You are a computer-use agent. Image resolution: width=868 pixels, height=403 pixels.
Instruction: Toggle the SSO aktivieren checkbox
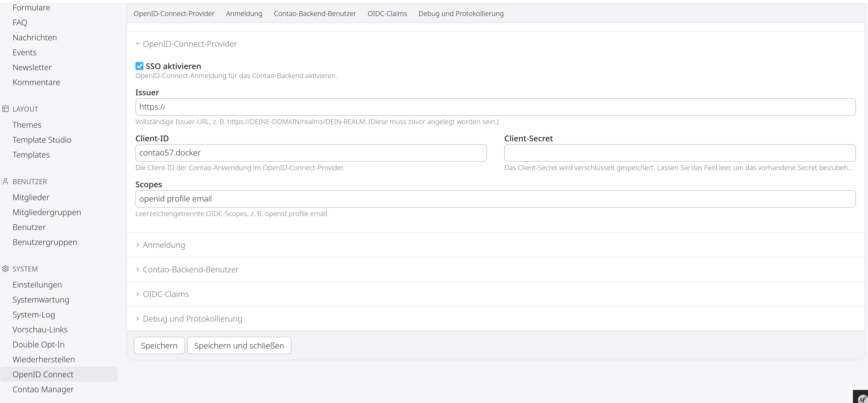tap(140, 66)
